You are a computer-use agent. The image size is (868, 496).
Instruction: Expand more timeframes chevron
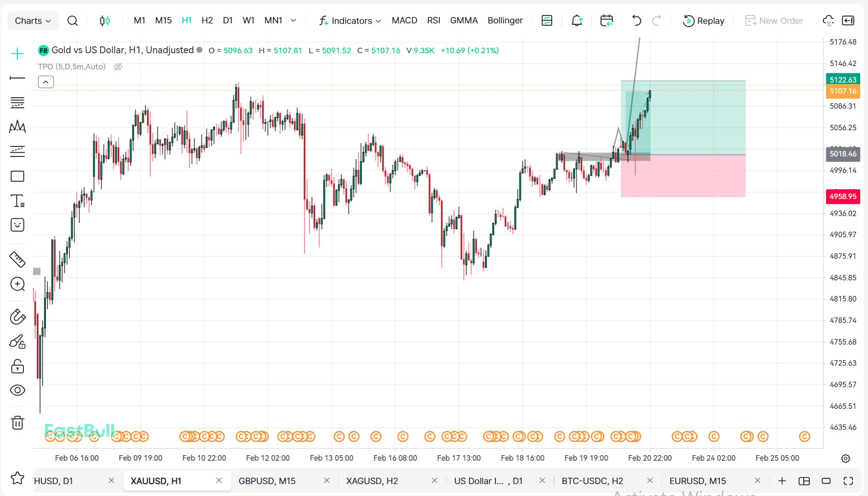tap(293, 21)
